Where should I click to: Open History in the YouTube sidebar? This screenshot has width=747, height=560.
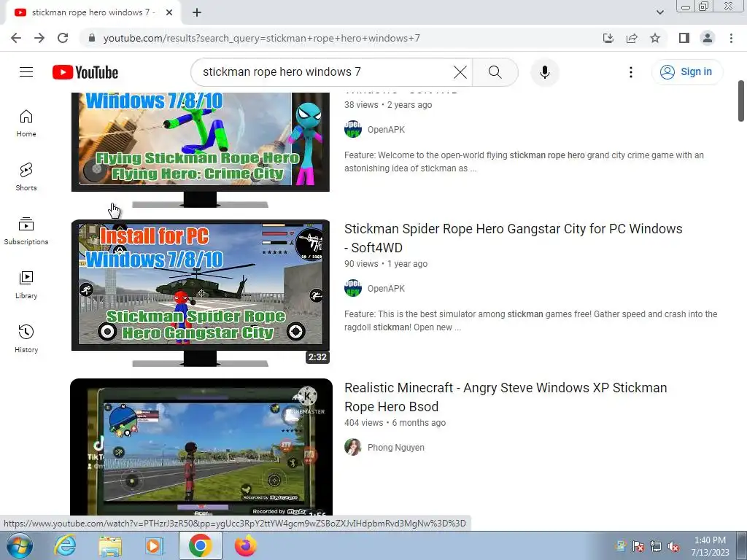26,338
